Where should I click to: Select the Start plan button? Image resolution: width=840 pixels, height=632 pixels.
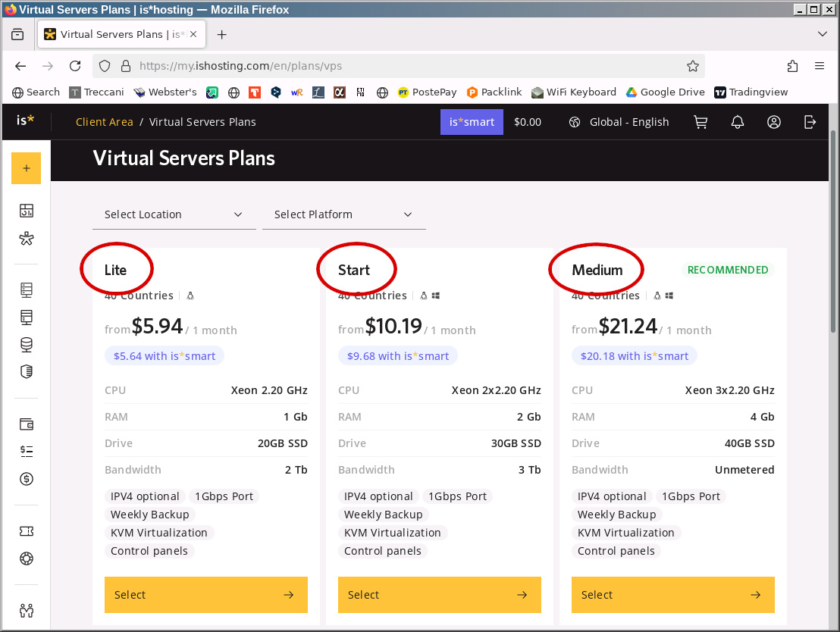[439, 595]
